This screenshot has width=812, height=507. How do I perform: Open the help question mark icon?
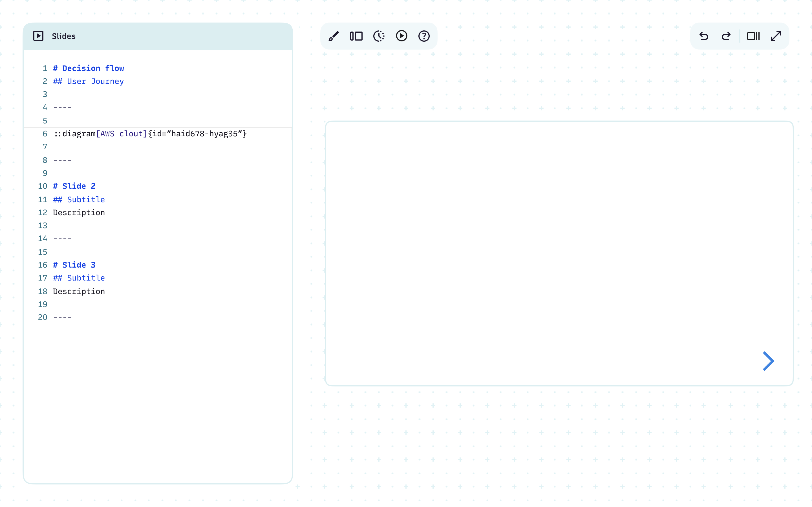(x=424, y=36)
